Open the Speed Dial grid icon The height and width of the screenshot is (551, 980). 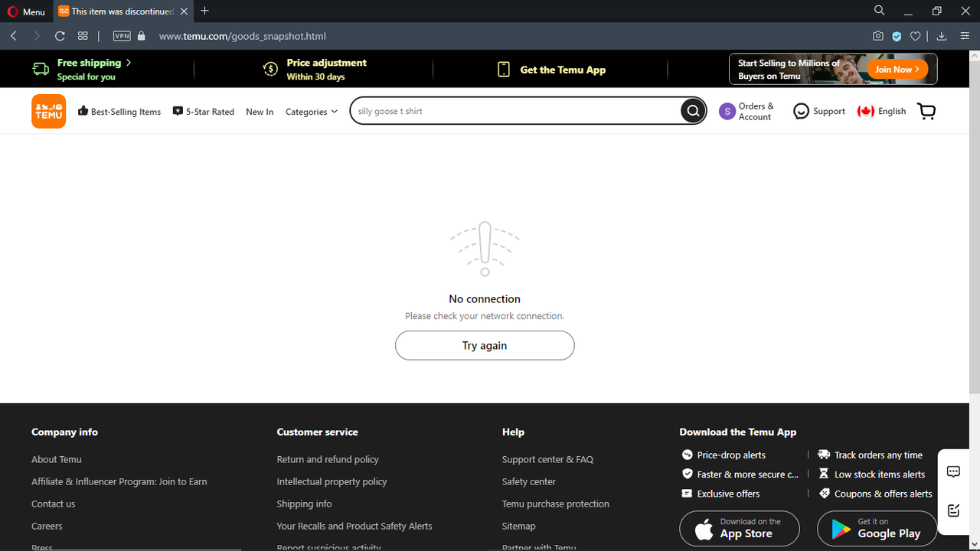[x=83, y=36]
